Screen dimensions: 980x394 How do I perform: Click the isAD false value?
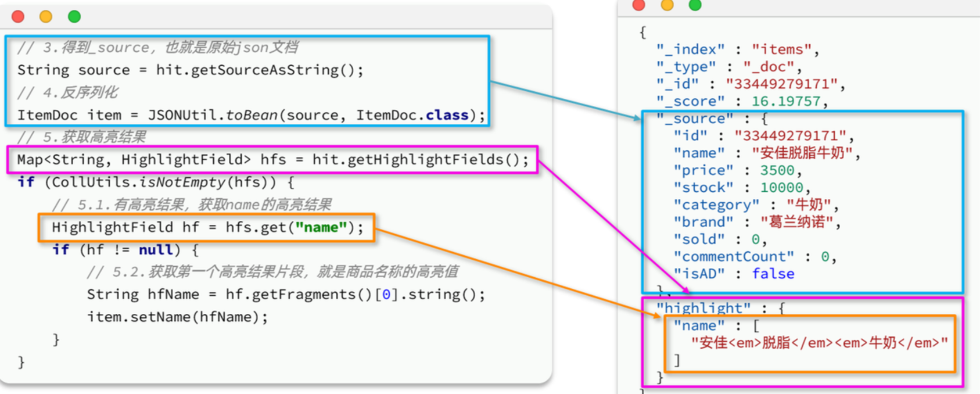coord(773,274)
